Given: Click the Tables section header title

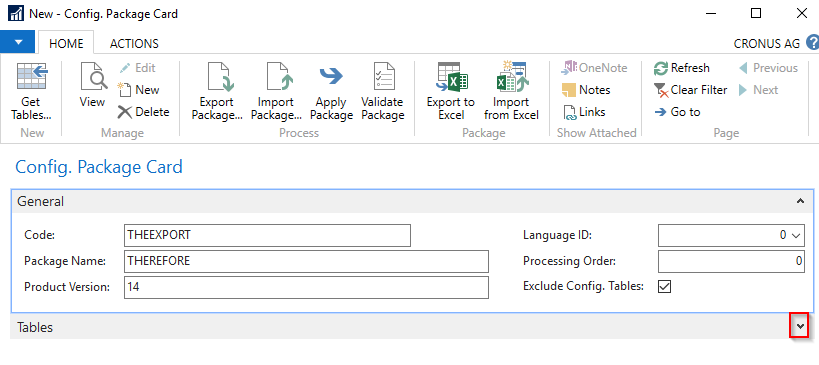Looking at the screenshot, I should 35,327.
